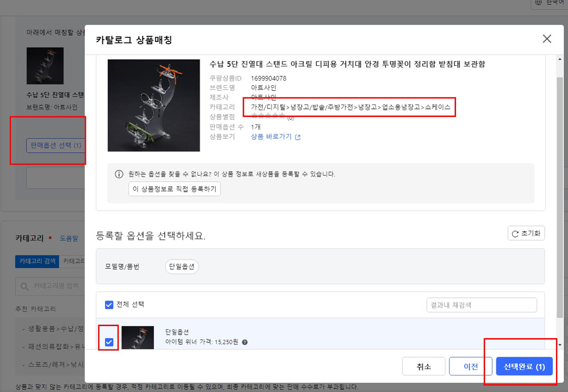568x392 pixels.
Task: Click the info icon in the notice box
Action: (119, 174)
